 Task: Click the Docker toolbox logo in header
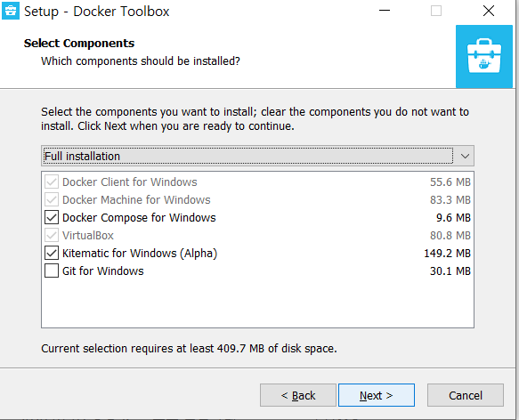click(484, 57)
